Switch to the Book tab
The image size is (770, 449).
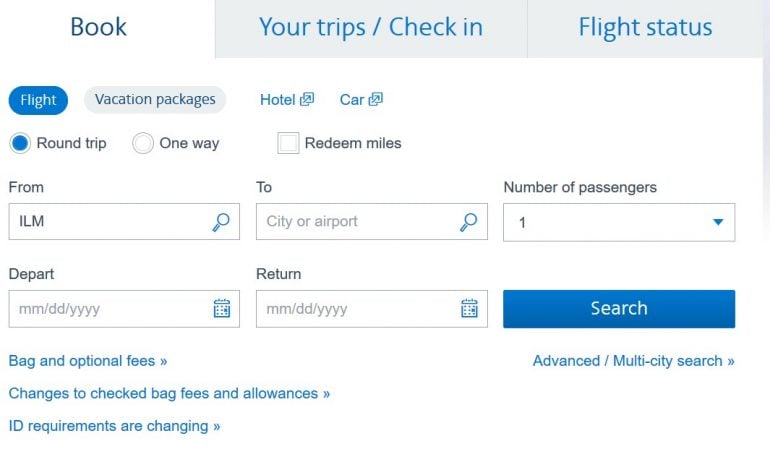98,27
